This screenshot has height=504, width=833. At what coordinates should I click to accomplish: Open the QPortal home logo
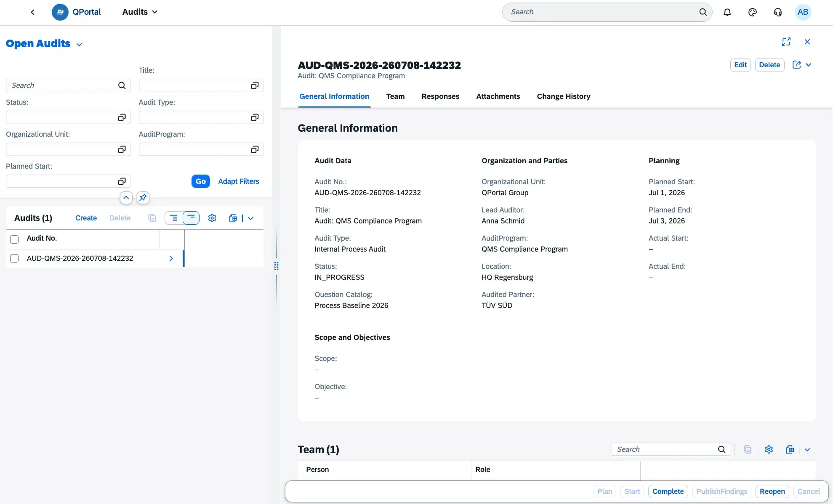coord(76,12)
